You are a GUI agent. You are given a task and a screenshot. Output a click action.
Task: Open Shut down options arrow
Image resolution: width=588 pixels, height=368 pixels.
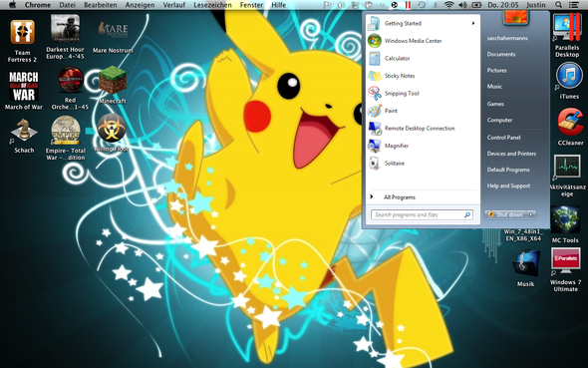point(530,214)
